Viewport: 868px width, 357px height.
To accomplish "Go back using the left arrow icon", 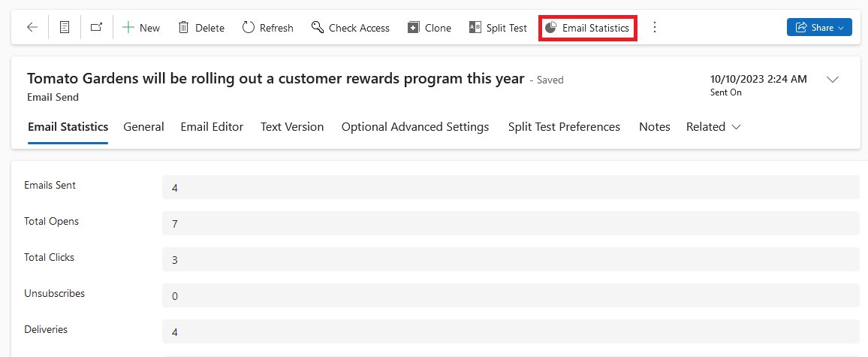I will coord(32,27).
